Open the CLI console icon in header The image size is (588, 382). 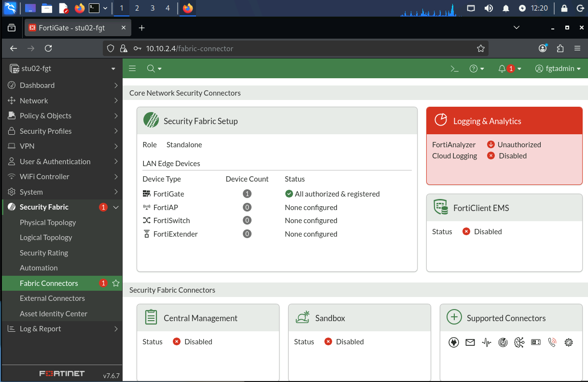(454, 69)
